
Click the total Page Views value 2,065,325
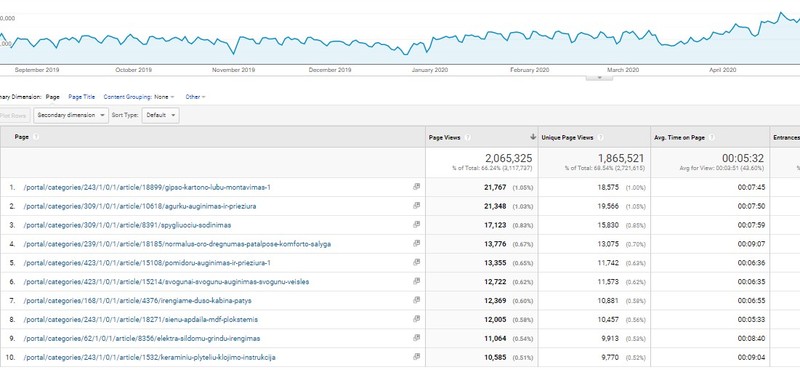coord(509,158)
